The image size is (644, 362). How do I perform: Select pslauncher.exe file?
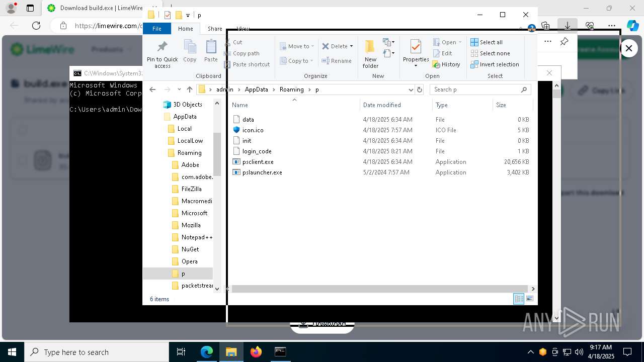point(262,172)
